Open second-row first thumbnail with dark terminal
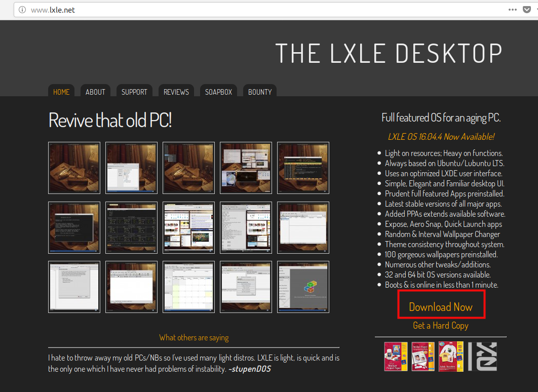538x392 pixels. 74,227
